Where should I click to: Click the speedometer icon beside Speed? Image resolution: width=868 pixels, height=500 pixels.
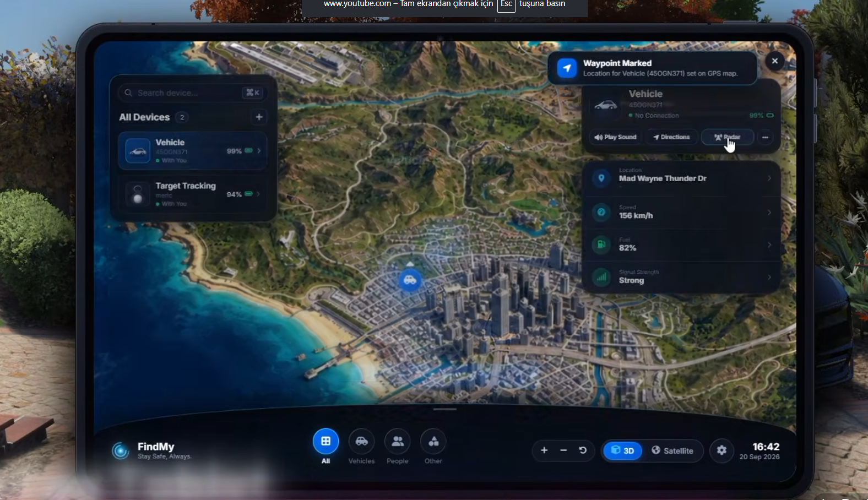601,212
